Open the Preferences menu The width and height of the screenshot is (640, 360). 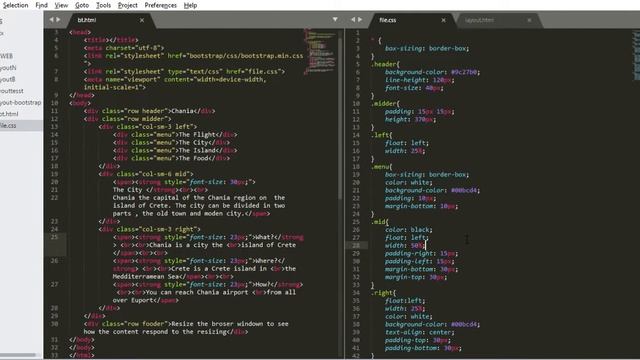pos(160,5)
